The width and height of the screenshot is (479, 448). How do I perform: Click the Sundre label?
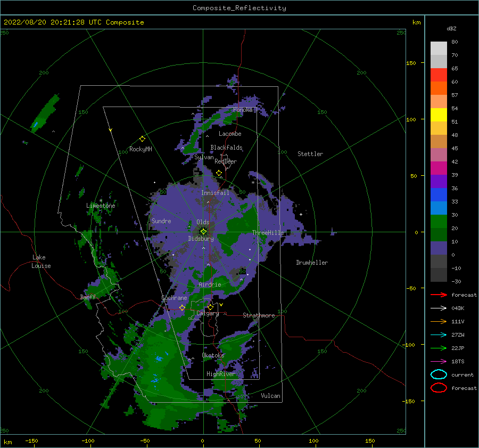click(161, 221)
